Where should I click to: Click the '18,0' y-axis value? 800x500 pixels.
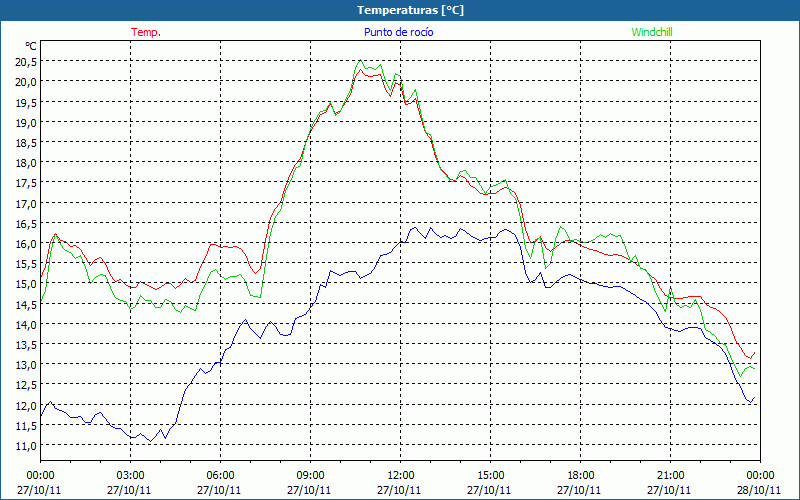point(26,163)
